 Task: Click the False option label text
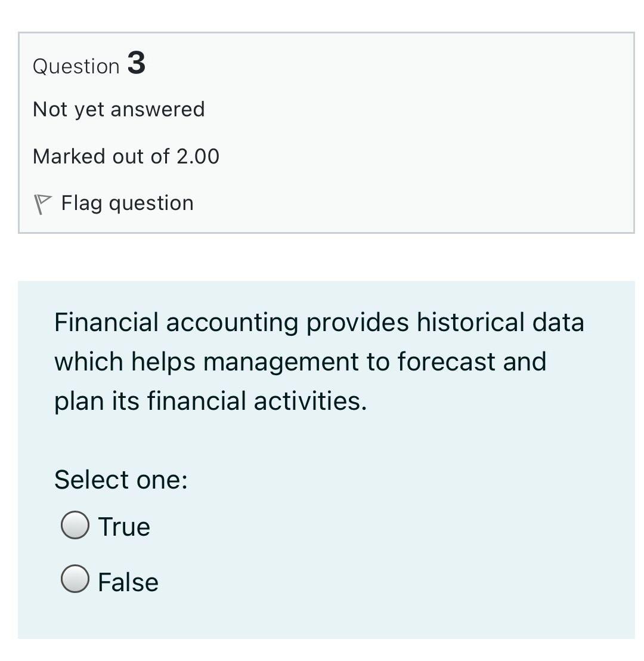128,581
